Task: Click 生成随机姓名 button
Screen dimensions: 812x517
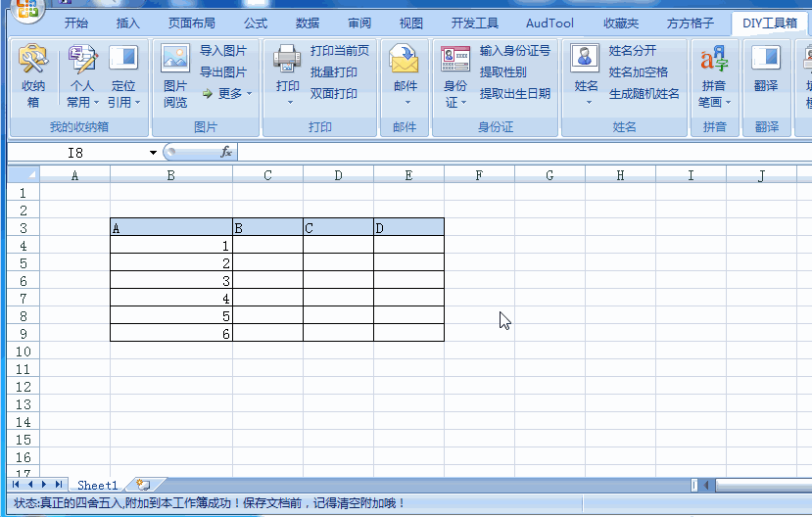Action: coord(644,94)
